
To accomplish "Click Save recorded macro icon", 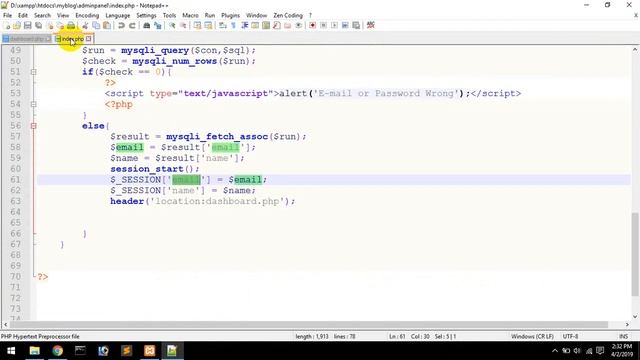I will (356, 25).
